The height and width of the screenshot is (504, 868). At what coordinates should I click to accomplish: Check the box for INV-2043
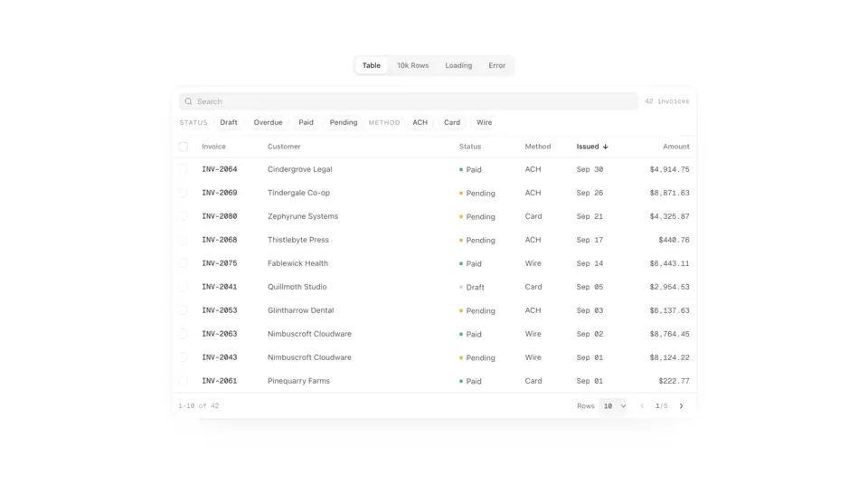click(x=184, y=357)
